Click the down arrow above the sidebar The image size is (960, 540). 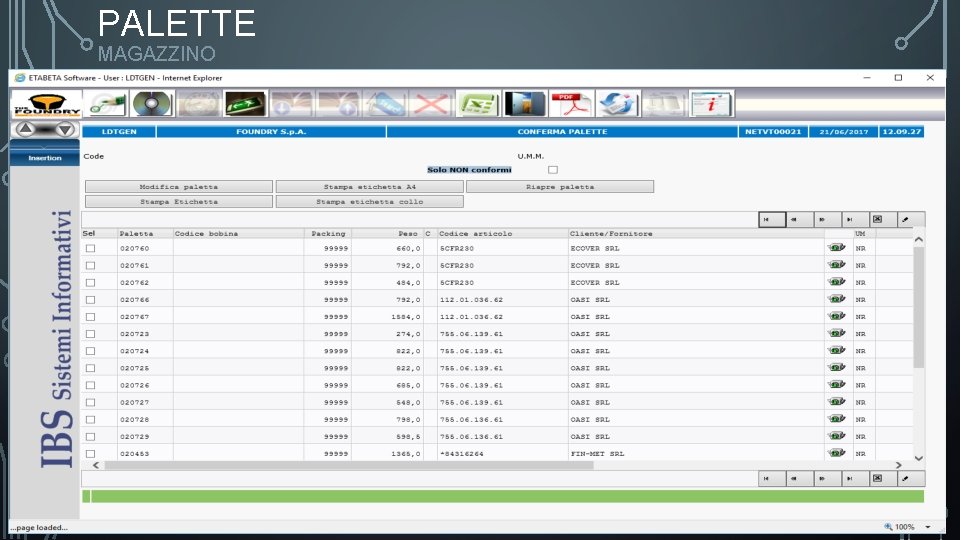pyautogui.click(x=64, y=129)
